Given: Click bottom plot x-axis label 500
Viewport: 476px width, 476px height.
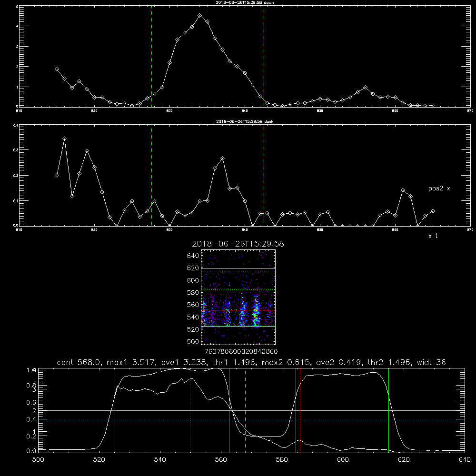Looking at the screenshot, I should [x=38, y=459].
